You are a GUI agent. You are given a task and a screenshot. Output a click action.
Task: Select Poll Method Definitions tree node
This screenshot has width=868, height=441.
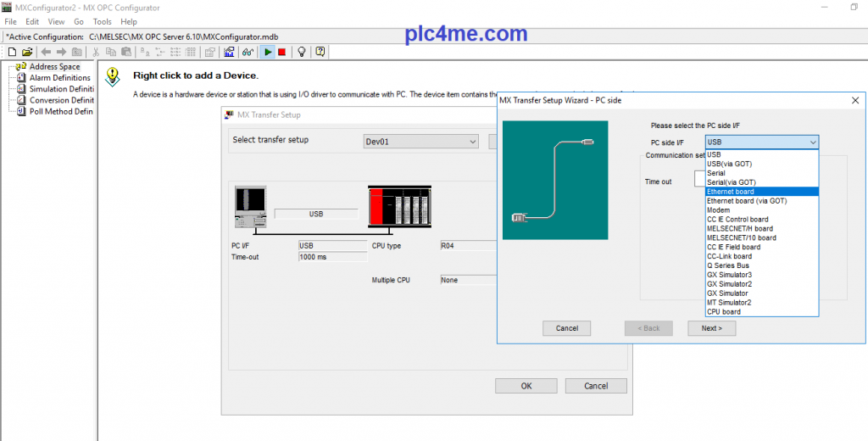coord(61,111)
